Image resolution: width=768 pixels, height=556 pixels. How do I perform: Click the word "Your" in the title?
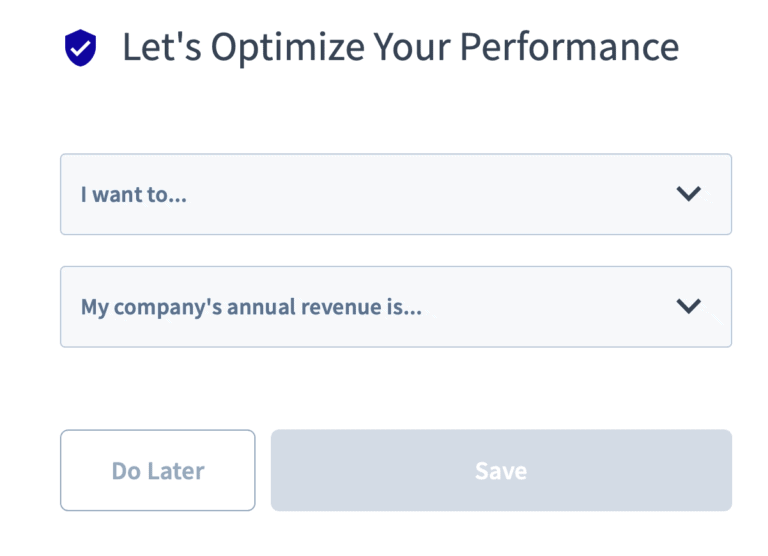[x=412, y=47]
